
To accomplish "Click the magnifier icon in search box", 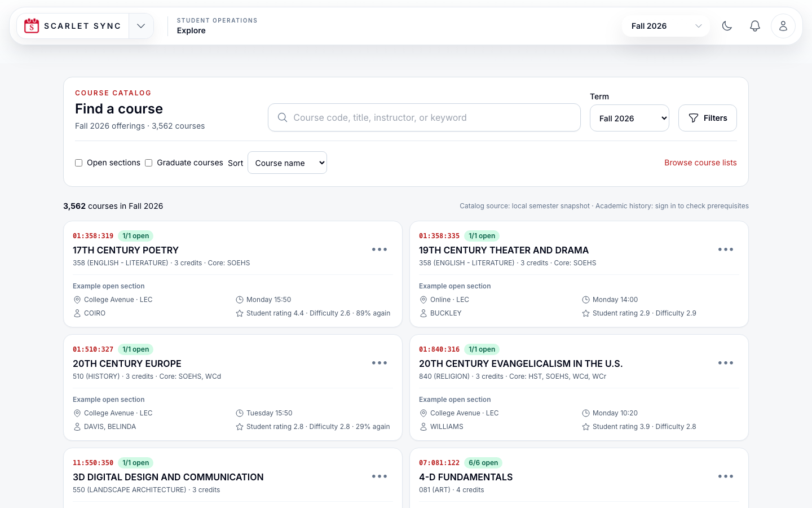I will pos(283,117).
